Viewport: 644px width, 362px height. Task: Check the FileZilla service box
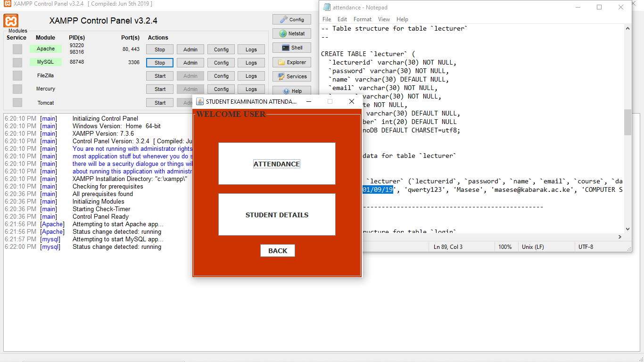(17, 75)
